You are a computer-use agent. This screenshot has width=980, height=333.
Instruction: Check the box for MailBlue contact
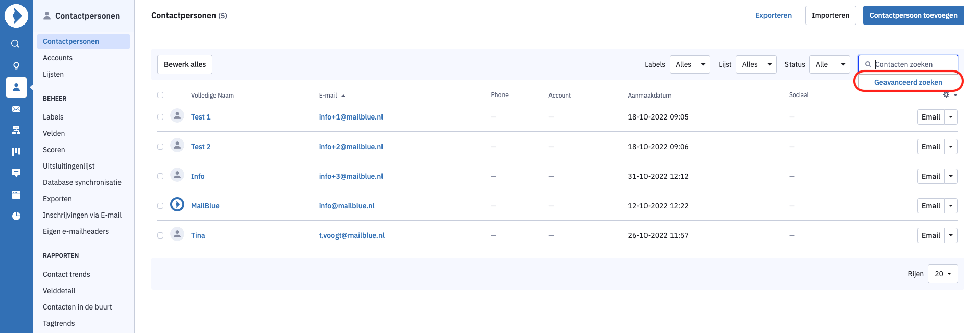pos(160,206)
